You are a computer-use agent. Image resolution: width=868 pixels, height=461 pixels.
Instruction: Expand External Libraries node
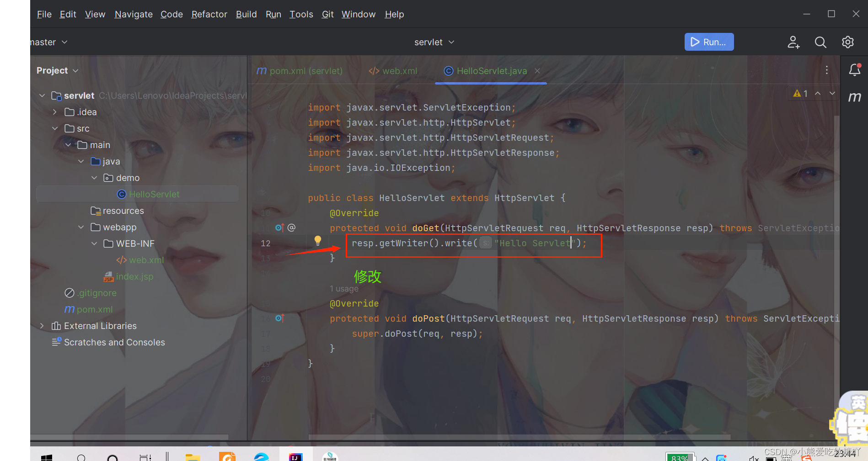[x=42, y=326]
